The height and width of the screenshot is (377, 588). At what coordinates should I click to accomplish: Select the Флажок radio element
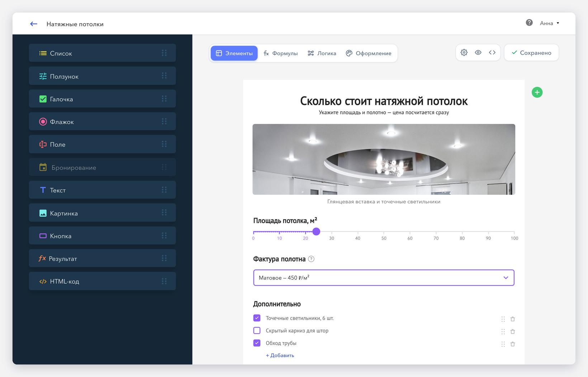[102, 122]
